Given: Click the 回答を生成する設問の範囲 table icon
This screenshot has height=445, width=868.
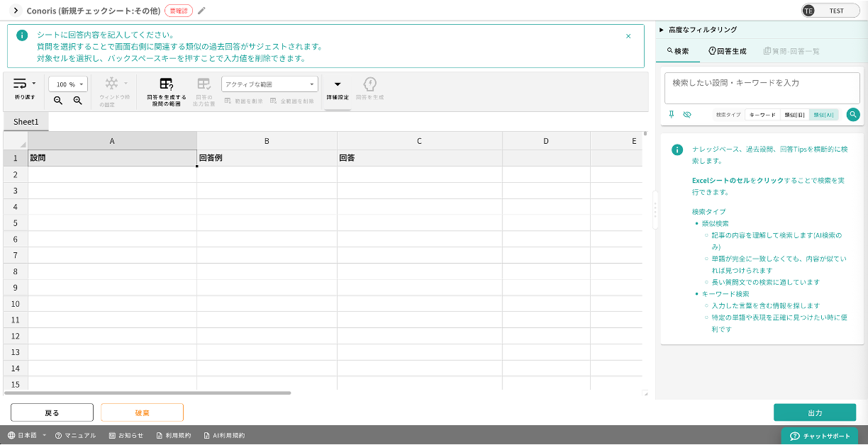Looking at the screenshot, I should coord(166,84).
